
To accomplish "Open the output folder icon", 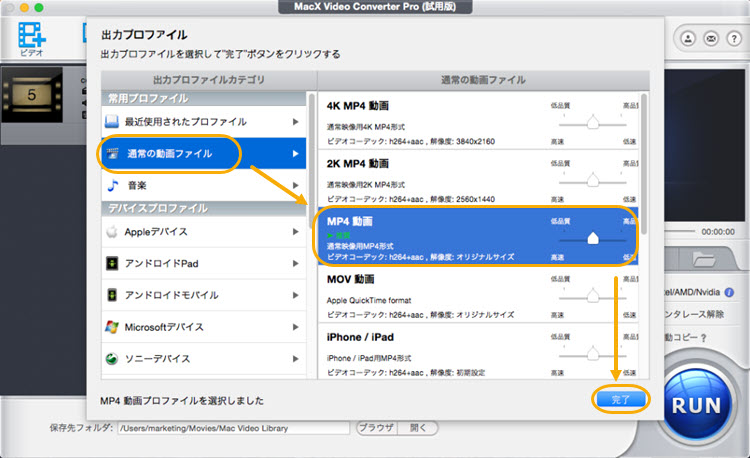I will click(704, 260).
